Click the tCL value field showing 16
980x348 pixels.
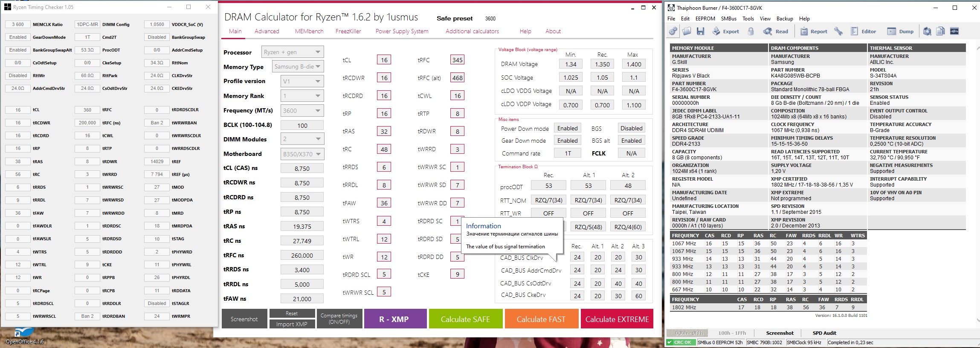[384, 60]
